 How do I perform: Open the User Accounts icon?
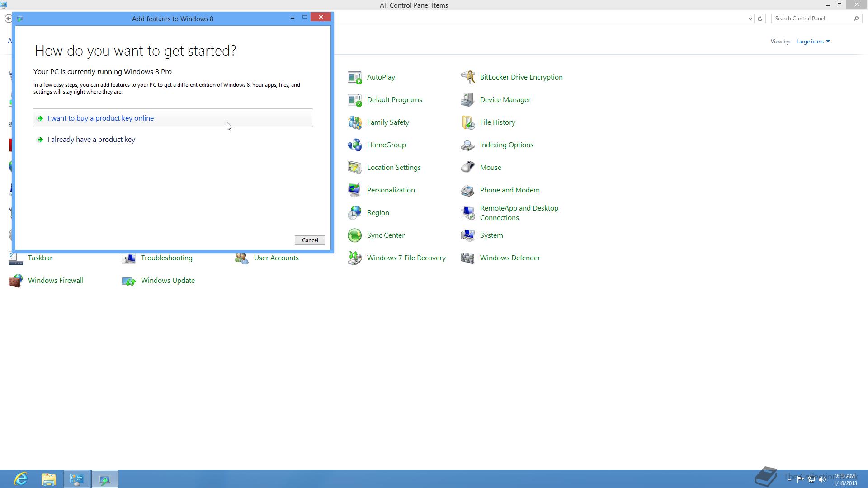[x=242, y=259]
